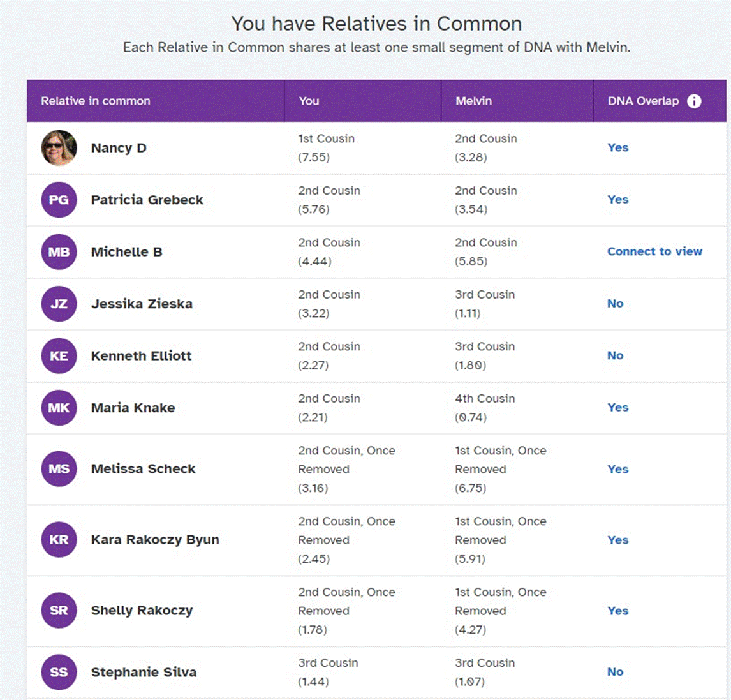Select the KR avatar icon
This screenshot has height=700, width=731.
click(x=59, y=540)
